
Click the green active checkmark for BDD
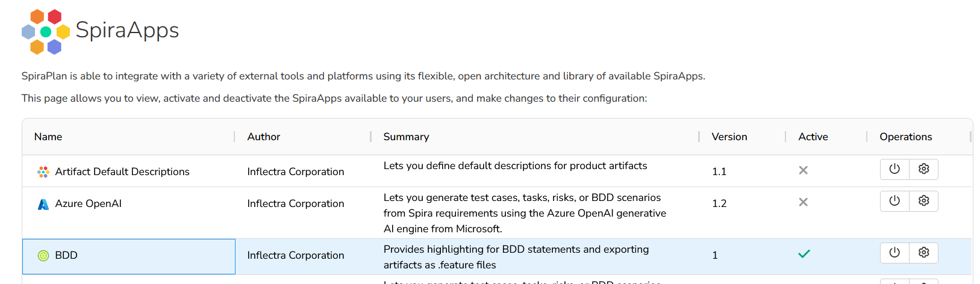[x=804, y=254]
